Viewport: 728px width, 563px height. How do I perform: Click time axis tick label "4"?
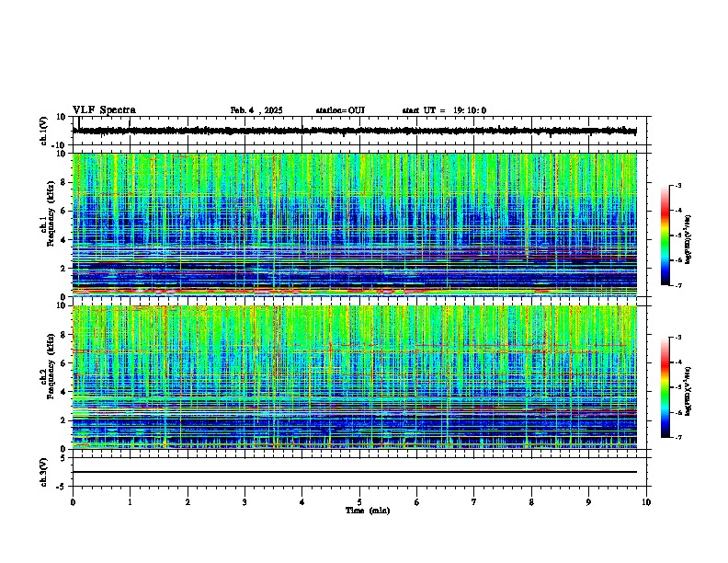pos(302,502)
